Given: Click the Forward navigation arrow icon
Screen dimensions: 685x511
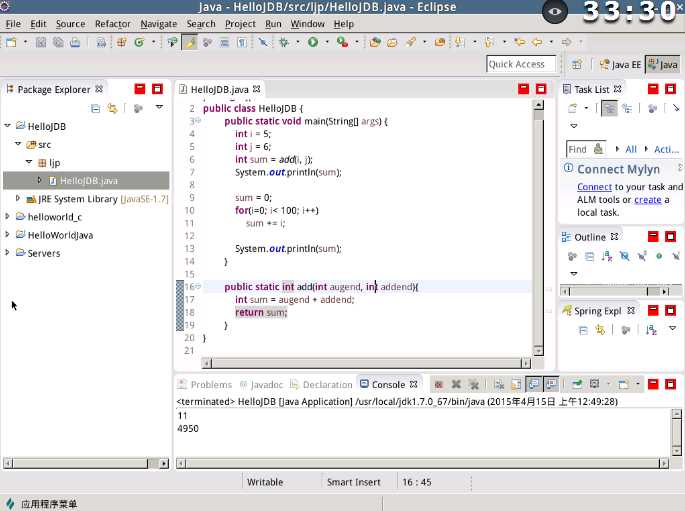Looking at the screenshot, I should click(566, 42).
